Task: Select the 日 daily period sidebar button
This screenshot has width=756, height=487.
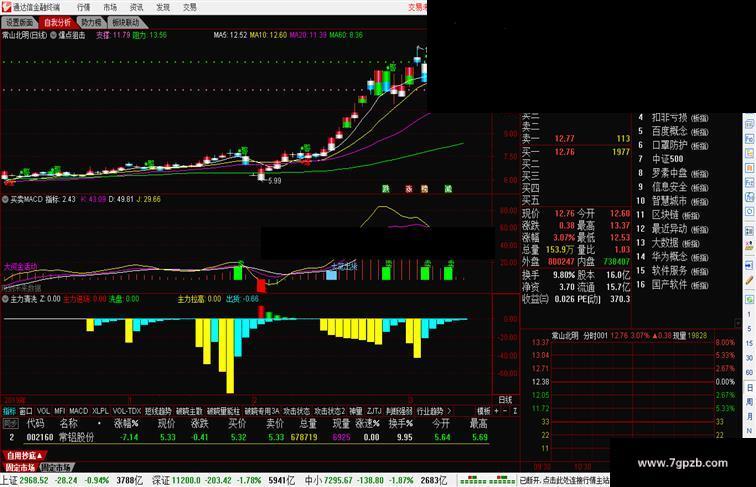Action: [x=750, y=387]
